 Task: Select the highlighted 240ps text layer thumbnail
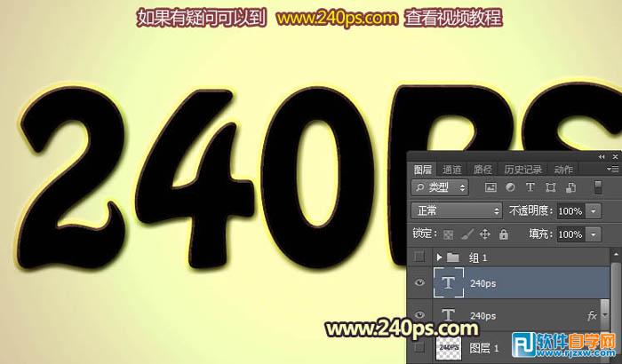click(x=448, y=282)
